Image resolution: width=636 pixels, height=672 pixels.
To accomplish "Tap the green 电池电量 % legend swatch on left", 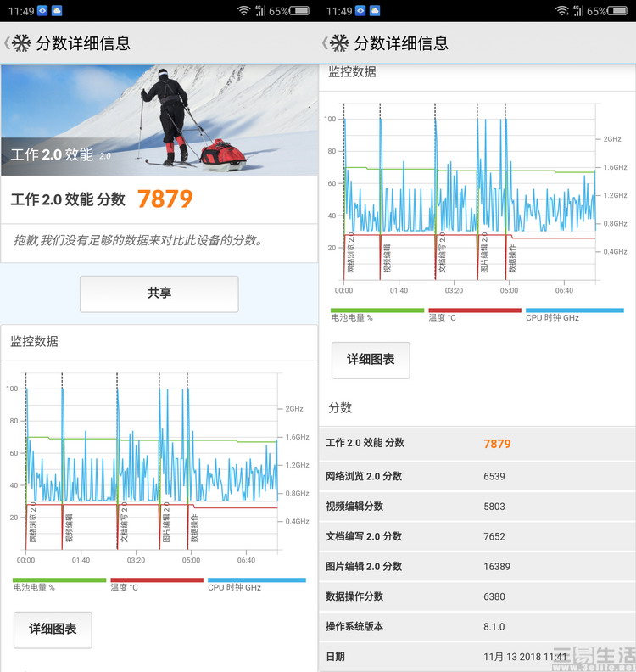I will [x=61, y=581].
